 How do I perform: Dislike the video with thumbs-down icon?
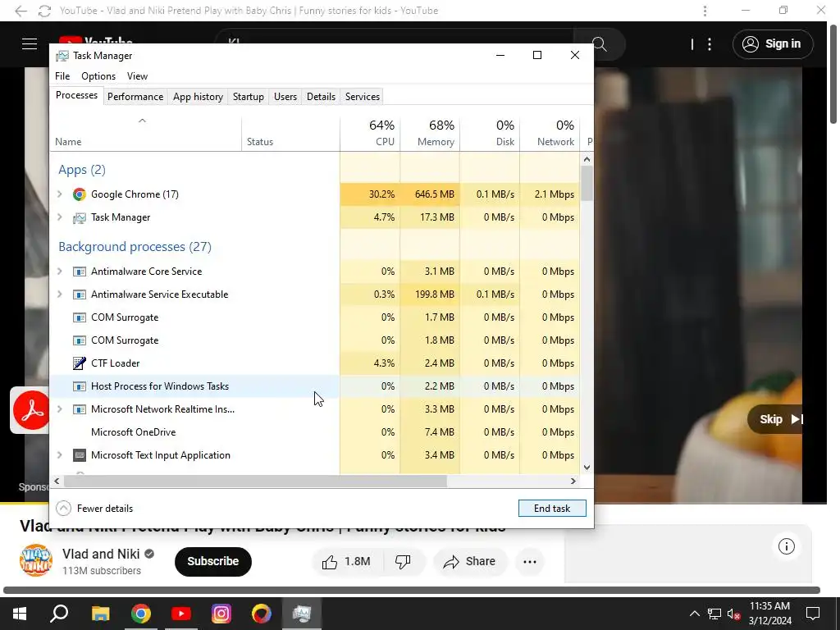[403, 561]
